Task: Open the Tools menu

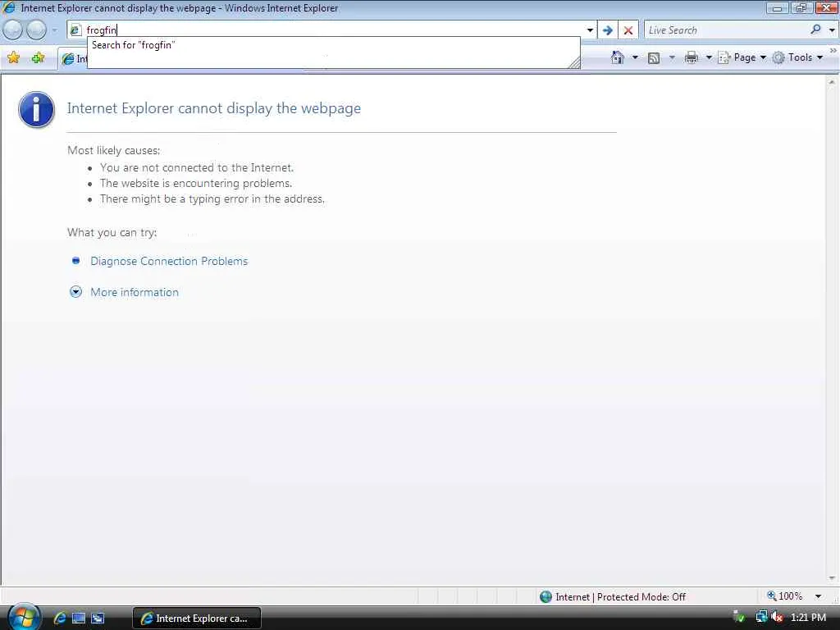Action: (x=797, y=57)
